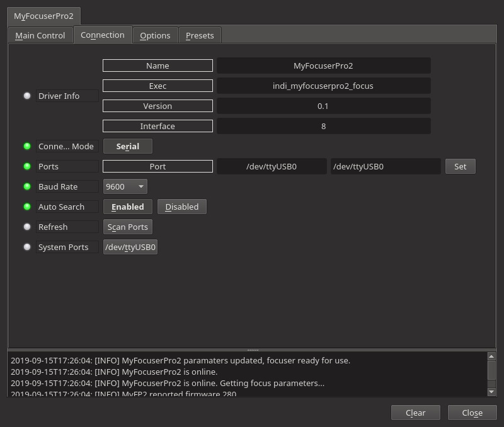The width and height of the screenshot is (504, 427).
Task: Click the Auto Search green status light
Action: (x=27, y=207)
